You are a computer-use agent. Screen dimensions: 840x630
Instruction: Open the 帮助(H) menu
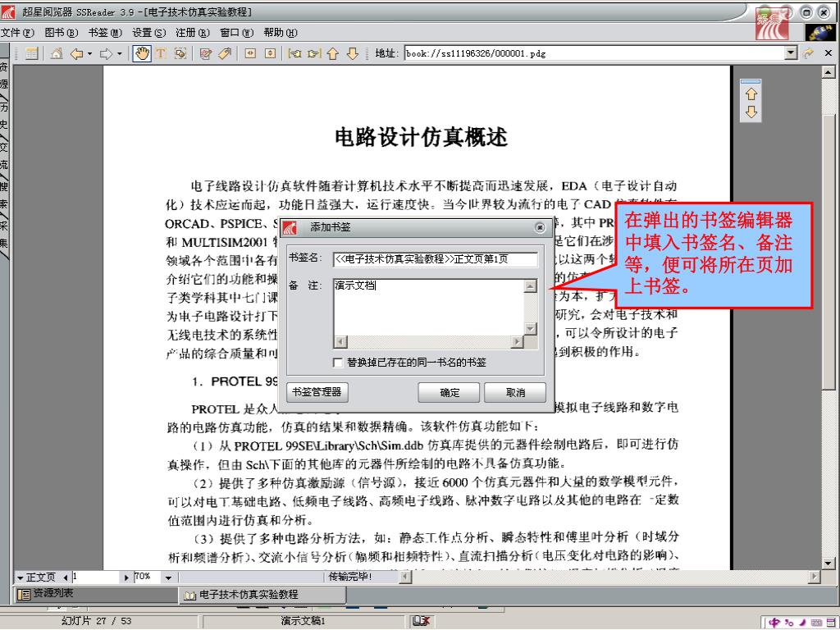281,33
